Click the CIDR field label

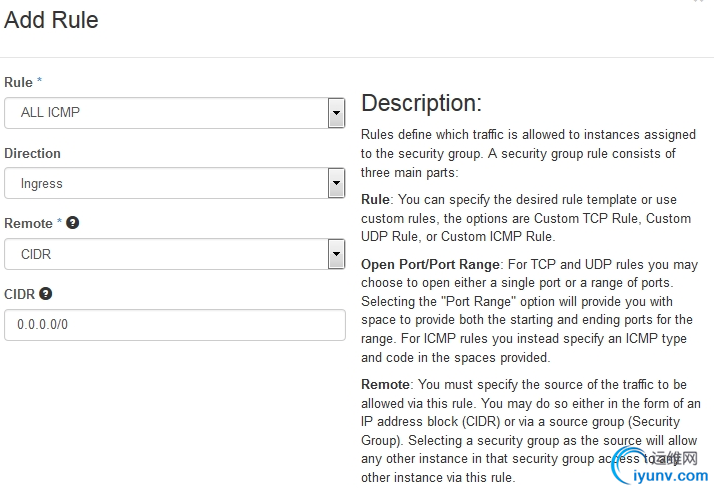[19, 294]
